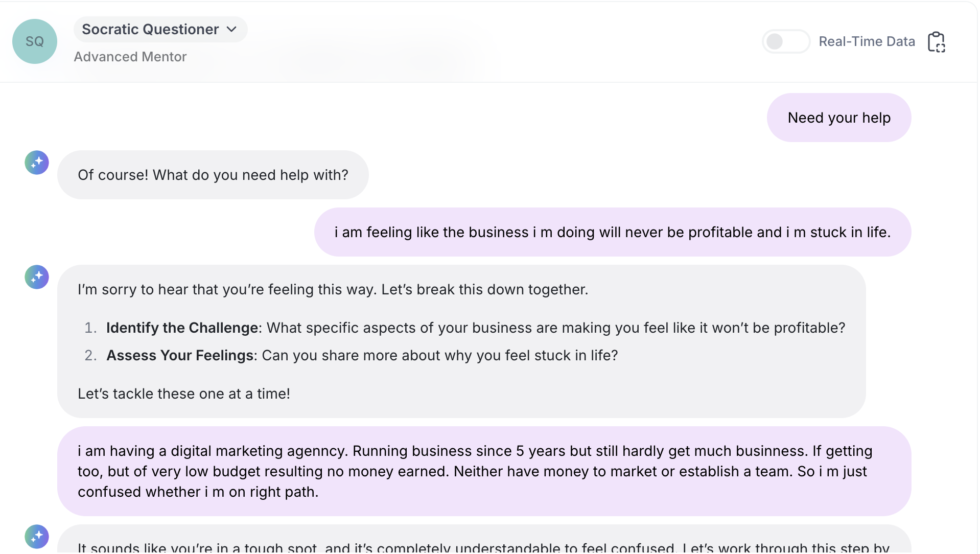Image resolution: width=980 pixels, height=554 pixels.
Task: Click the SQ avatar circle
Action: (34, 41)
